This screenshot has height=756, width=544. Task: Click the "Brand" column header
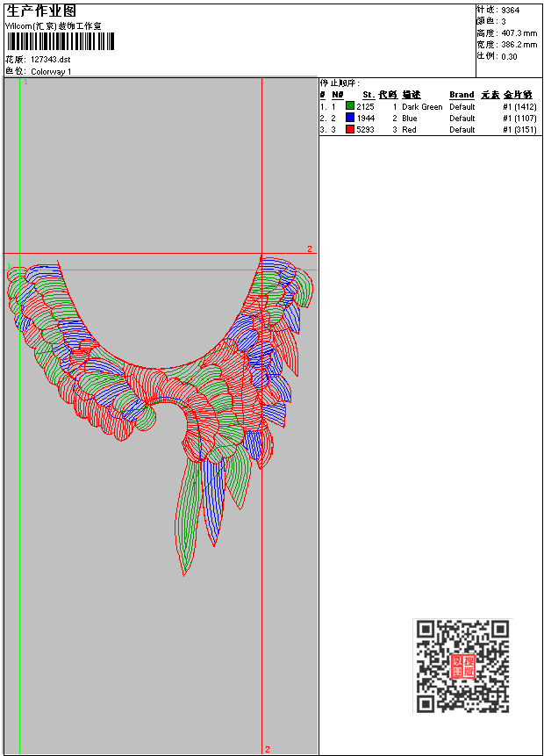(462, 95)
